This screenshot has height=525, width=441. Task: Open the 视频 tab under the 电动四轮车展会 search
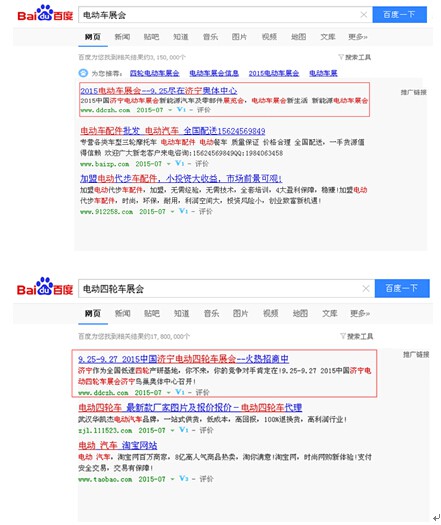click(271, 313)
